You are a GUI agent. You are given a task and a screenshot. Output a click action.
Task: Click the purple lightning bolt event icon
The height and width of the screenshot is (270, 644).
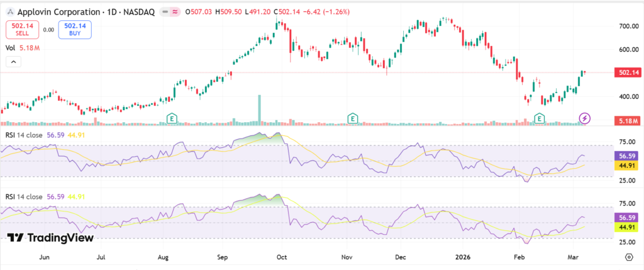(585, 118)
